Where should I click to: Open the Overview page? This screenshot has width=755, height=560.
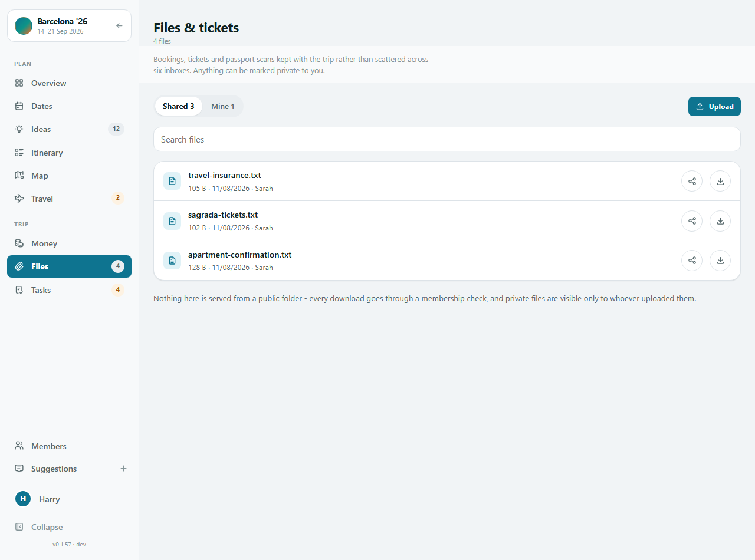pos(69,83)
